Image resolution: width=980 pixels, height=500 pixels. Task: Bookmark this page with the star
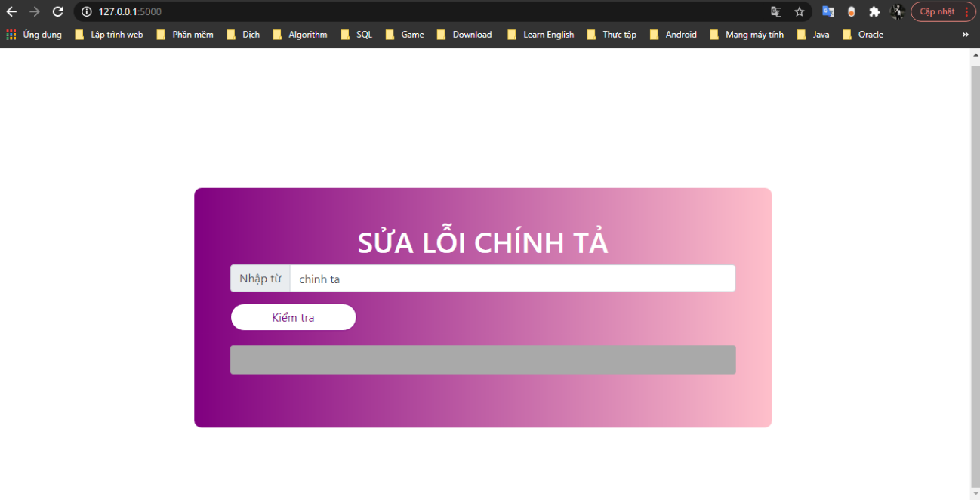[x=800, y=11]
